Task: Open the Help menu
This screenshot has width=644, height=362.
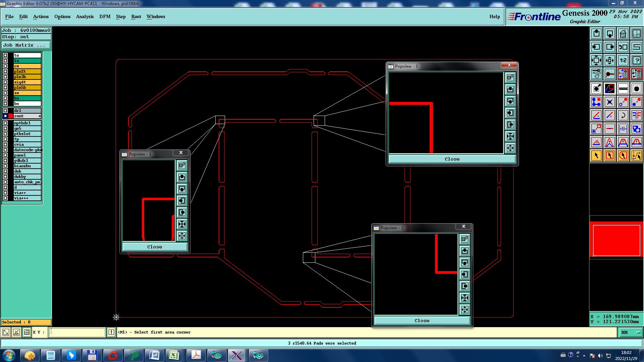Action: point(494,16)
